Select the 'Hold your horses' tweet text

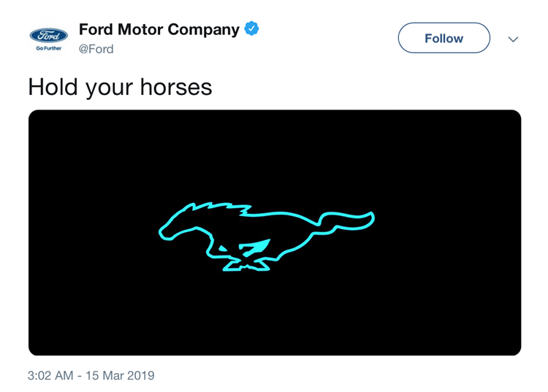(120, 88)
